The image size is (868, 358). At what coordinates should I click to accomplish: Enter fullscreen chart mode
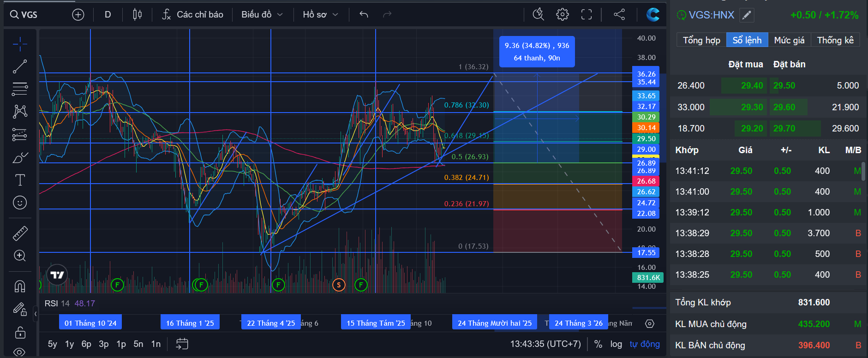[587, 15]
